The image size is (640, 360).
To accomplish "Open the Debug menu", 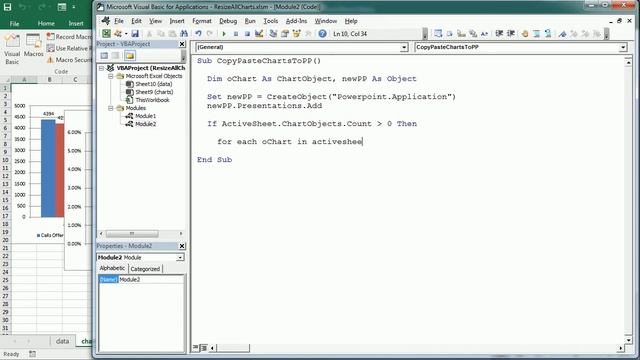I will coord(228,21).
